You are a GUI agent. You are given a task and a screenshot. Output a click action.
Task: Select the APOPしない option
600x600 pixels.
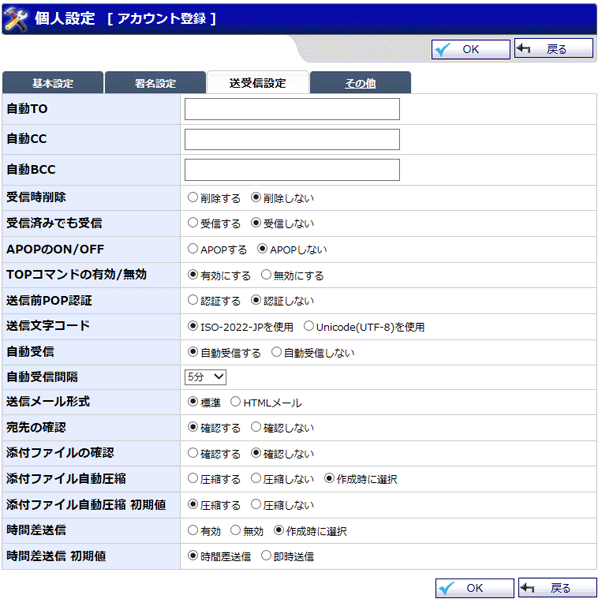pos(262,249)
